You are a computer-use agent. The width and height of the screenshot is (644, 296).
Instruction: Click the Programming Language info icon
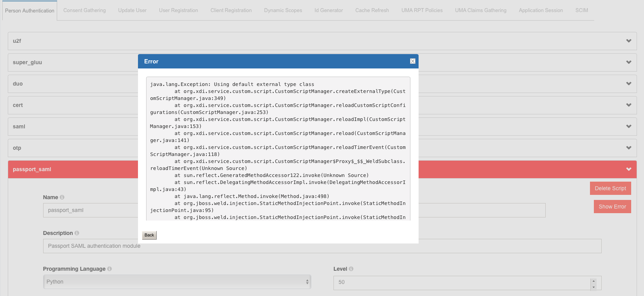[x=110, y=269]
